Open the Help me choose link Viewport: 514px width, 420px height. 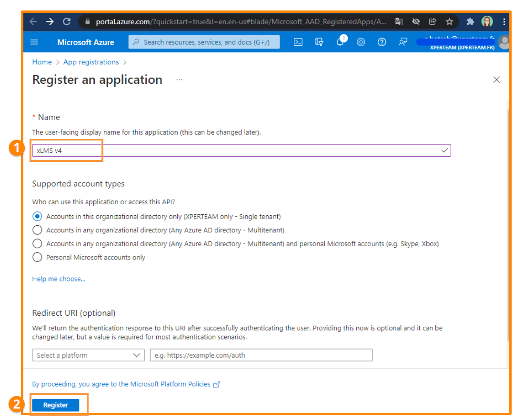pyautogui.click(x=59, y=279)
